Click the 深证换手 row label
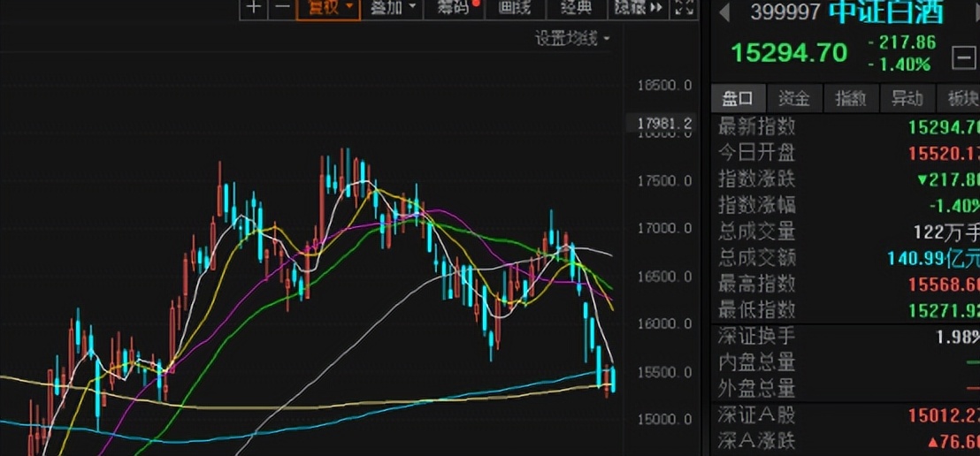The height and width of the screenshot is (456, 980). click(x=756, y=336)
